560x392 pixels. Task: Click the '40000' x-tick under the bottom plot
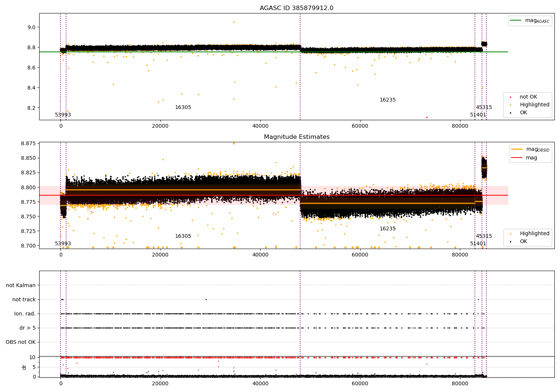pyautogui.click(x=260, y=384)
